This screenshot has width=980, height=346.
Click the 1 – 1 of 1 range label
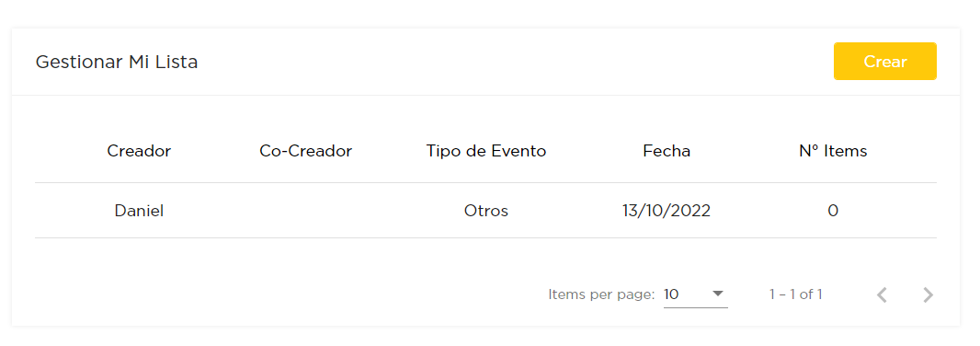point(795,294)
